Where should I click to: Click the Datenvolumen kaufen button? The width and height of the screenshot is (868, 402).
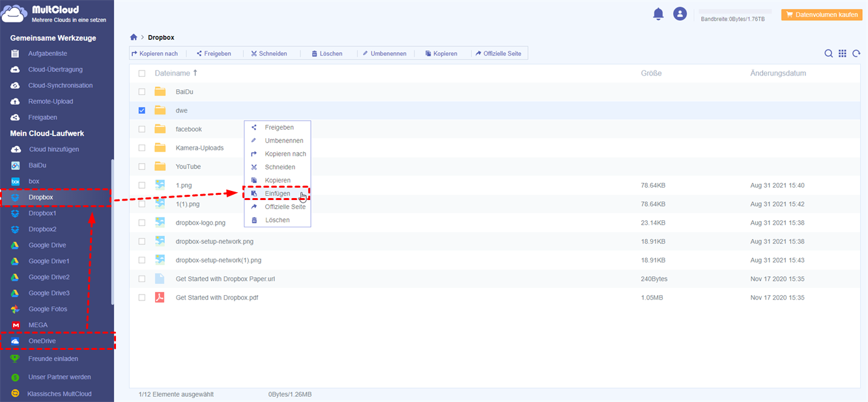coord(822,14)
